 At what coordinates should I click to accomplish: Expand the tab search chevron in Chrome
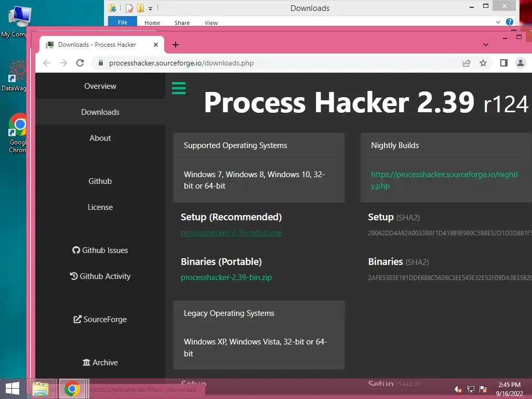click(486, 45)
